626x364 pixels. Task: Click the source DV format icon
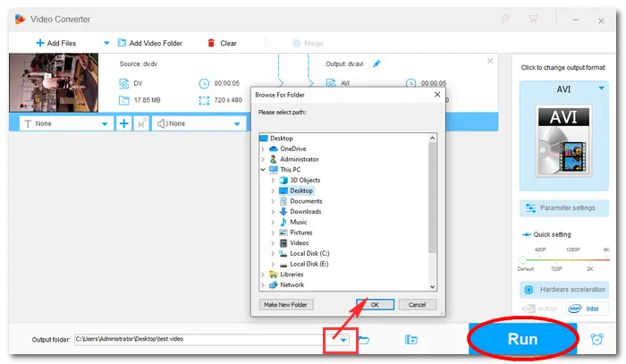[x=123, y=83]
